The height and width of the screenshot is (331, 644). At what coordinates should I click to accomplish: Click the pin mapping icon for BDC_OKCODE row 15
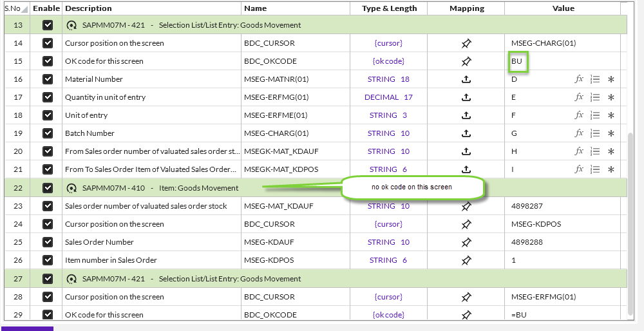tap(466, 61)
